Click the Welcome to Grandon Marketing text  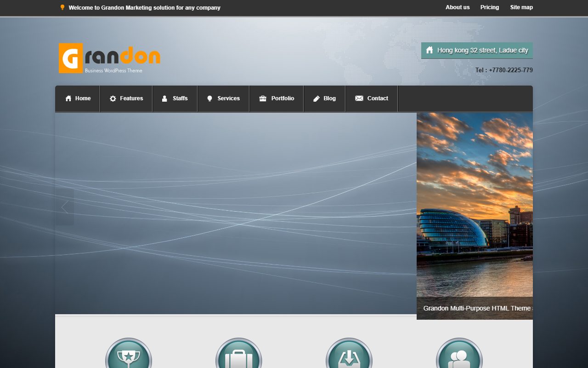145,8
